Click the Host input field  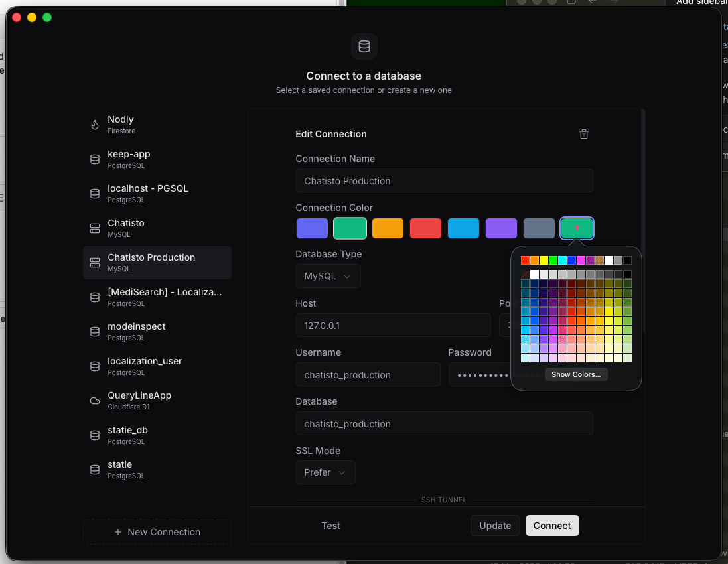pos(394,325)
